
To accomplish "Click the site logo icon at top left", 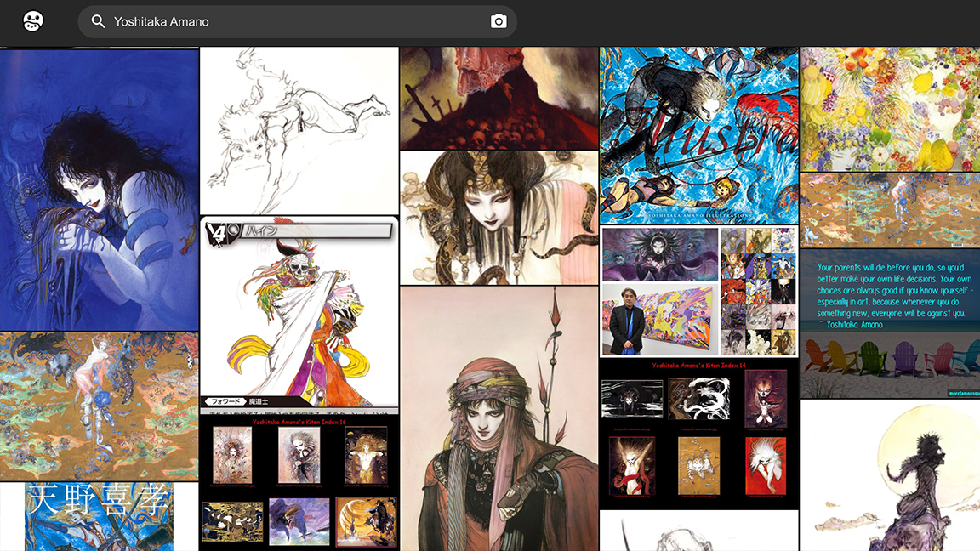I will (x=33, y=21).
